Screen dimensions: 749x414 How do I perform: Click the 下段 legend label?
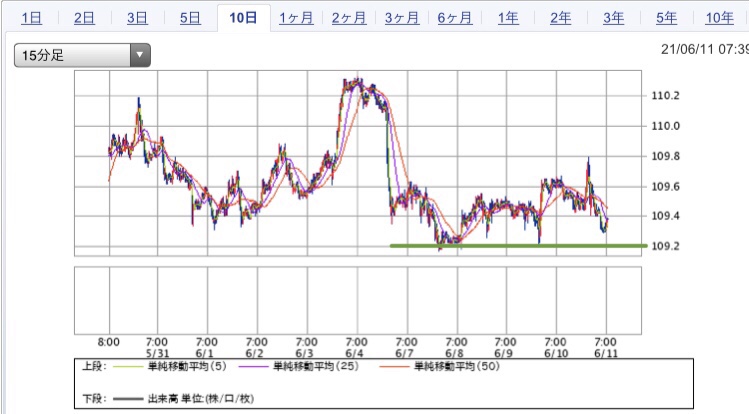tap(94, 398)
